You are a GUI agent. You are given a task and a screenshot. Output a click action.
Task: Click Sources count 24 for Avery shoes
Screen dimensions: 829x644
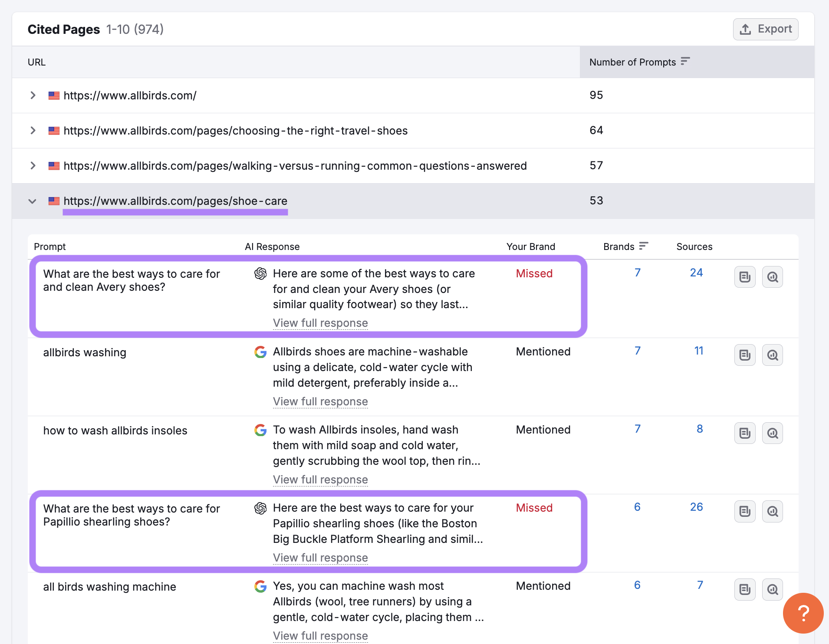(696, 273)
